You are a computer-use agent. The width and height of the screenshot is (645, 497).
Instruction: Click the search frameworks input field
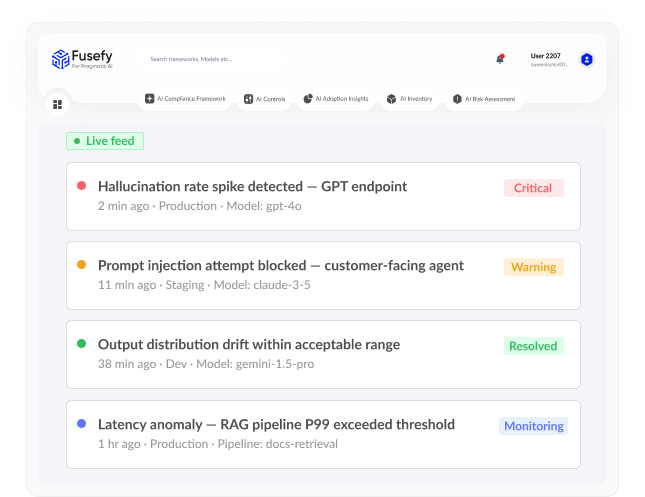pyautogui.click(x=211, y=59)
